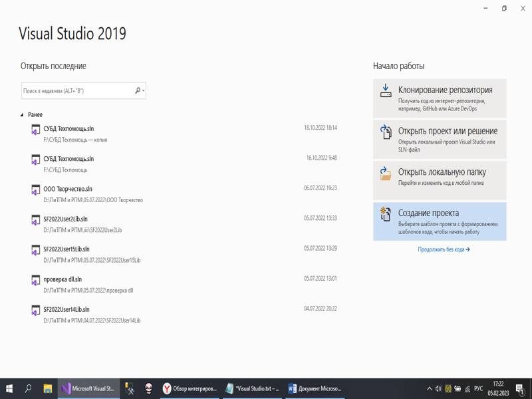Click the Clone repository icon
This screenshot has width=532, height=399.
coord(386,91)
